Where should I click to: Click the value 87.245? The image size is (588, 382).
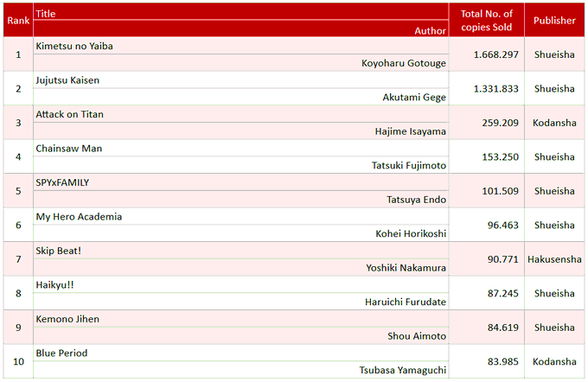tap(503, 294)
